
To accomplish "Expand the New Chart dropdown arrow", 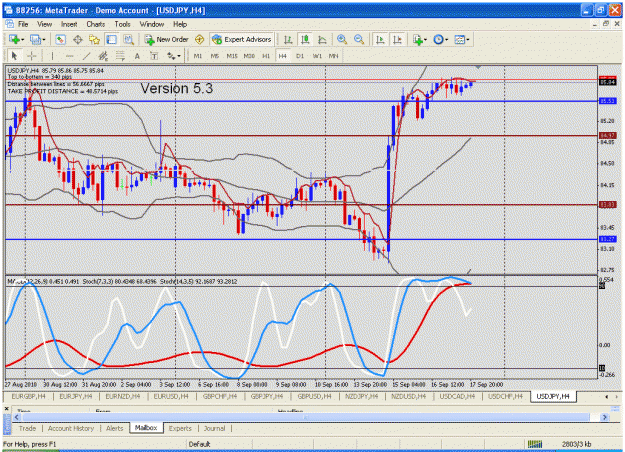I will click(x=22, y=40).
